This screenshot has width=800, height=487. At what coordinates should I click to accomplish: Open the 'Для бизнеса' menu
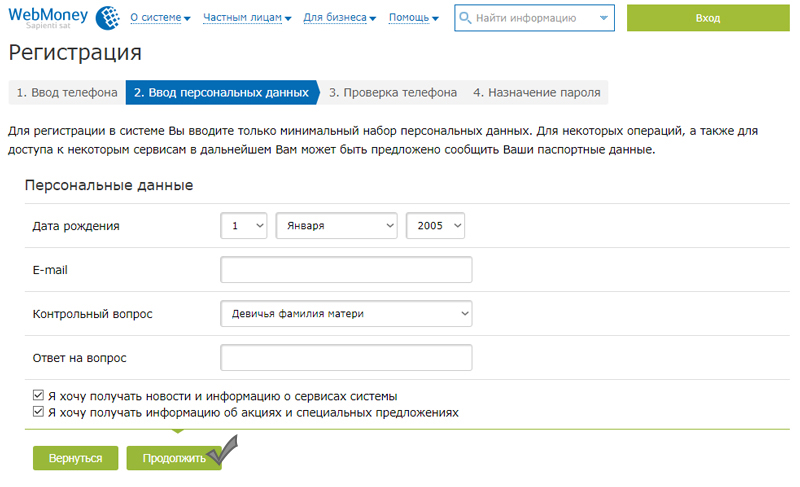coord(339,18)
